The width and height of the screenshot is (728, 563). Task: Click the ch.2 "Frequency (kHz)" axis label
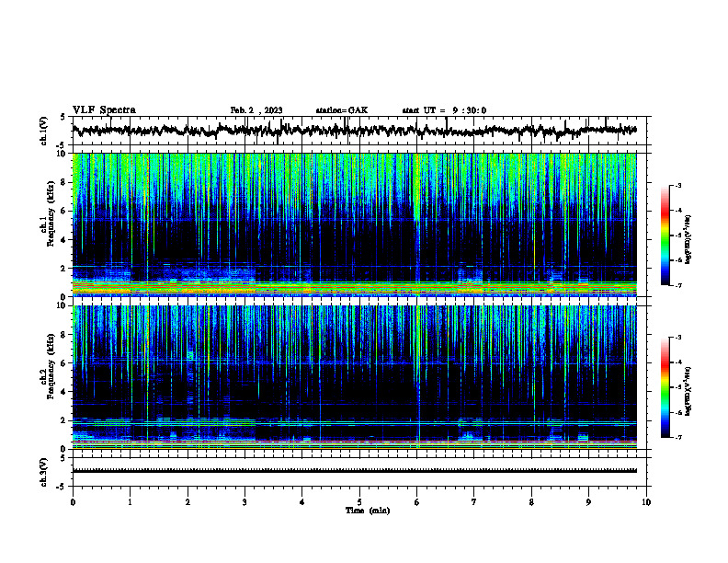click(51, 366)
